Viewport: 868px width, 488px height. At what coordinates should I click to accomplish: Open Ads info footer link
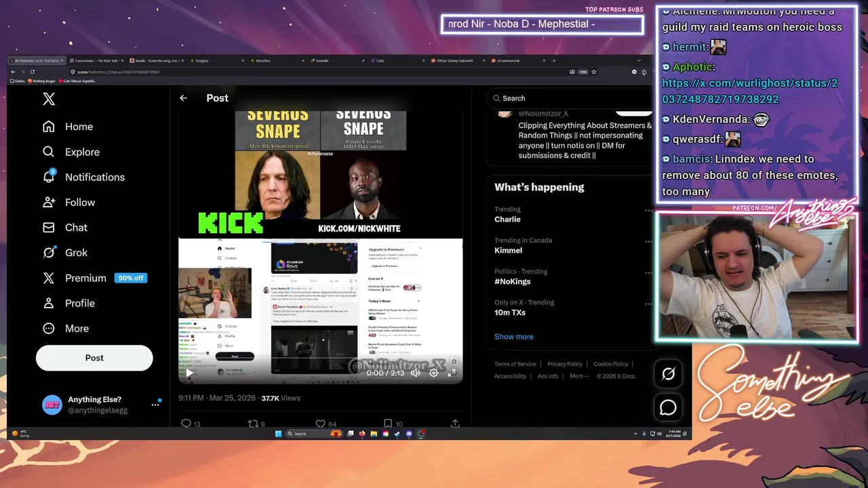pyautogui.click(x=548, y=376)
